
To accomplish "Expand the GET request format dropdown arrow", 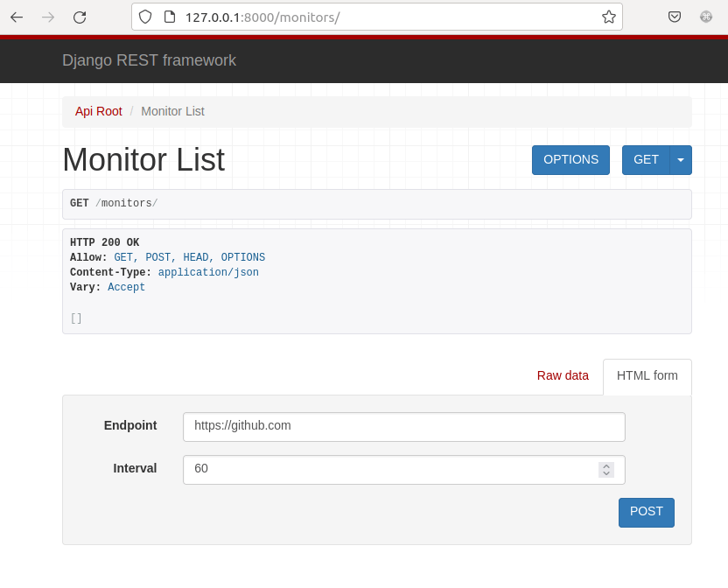I will [680, 159].
